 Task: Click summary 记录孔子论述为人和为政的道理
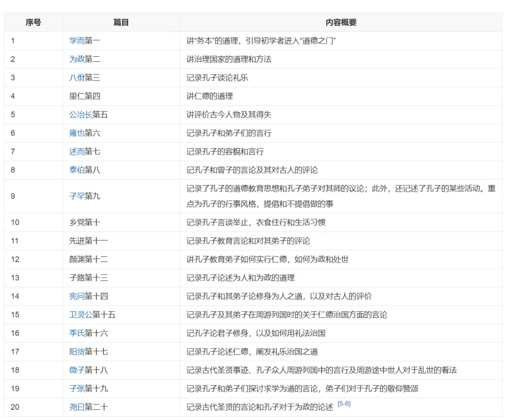point(240,277)
